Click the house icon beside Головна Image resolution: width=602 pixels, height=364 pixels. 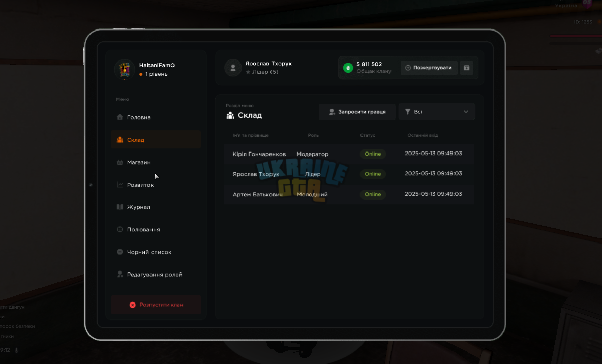coord(120,117)
